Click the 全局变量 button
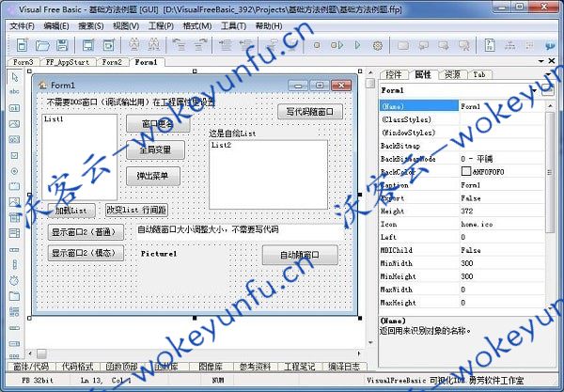 (x=155, y=149)
